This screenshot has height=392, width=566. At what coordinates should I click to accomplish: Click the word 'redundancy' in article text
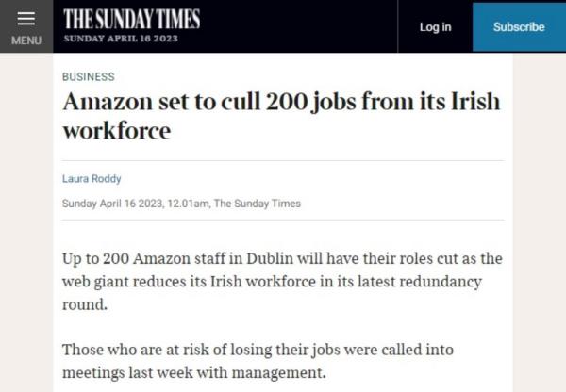(x=441, y=282)
